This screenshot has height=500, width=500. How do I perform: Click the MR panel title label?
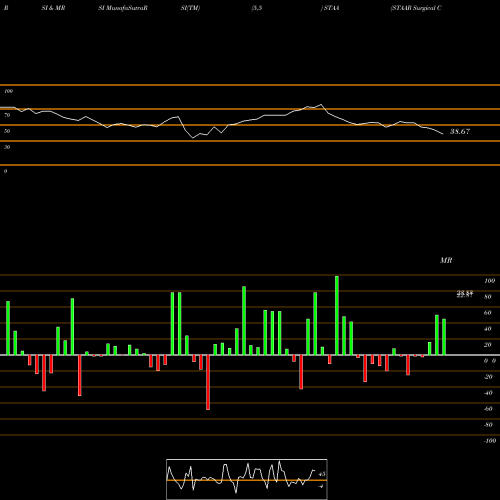[x=446, y=260]
